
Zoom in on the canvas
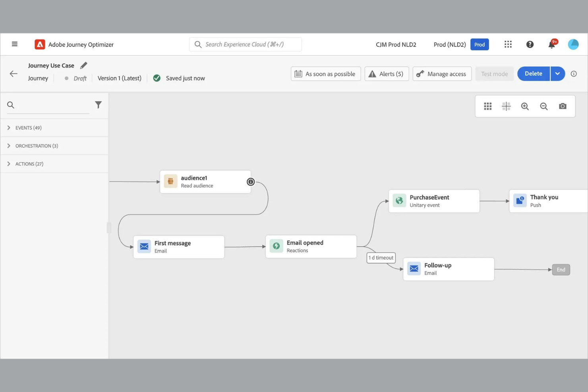click(x=525, y=106)
